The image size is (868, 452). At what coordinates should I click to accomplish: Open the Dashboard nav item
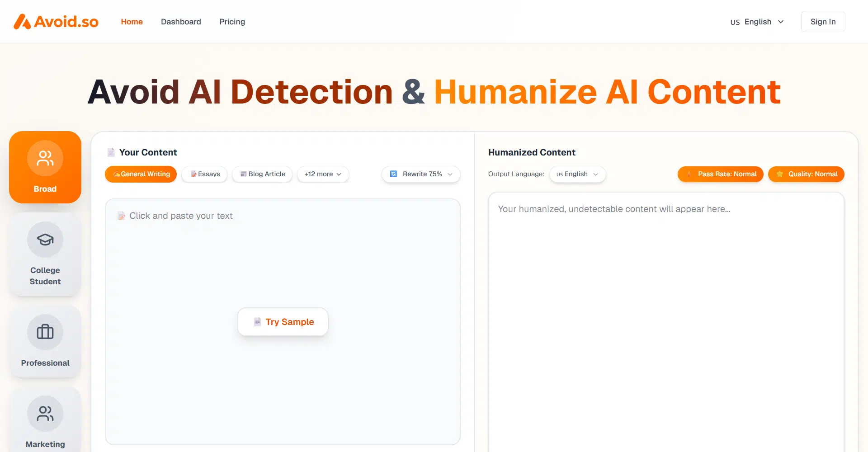tap(181, 22)
